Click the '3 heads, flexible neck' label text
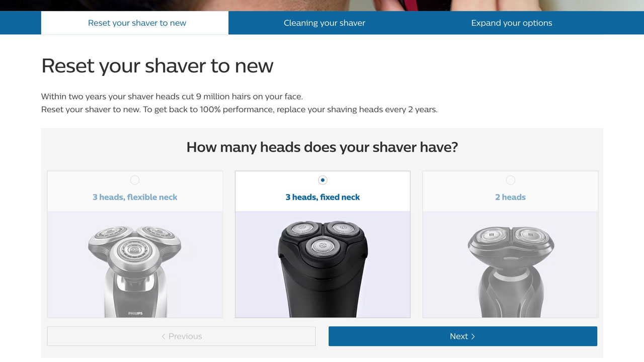The image size is (644, 362). pyautogui.click(x=135, y=197)
